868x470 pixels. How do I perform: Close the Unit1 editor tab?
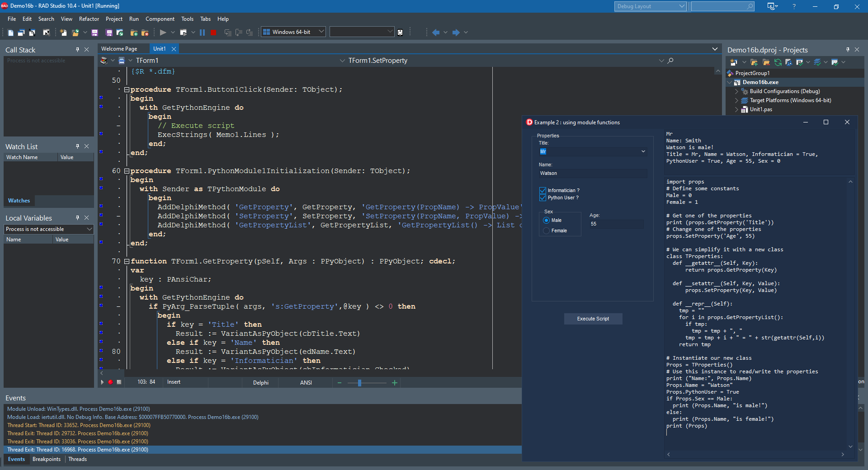coord(174,49)
